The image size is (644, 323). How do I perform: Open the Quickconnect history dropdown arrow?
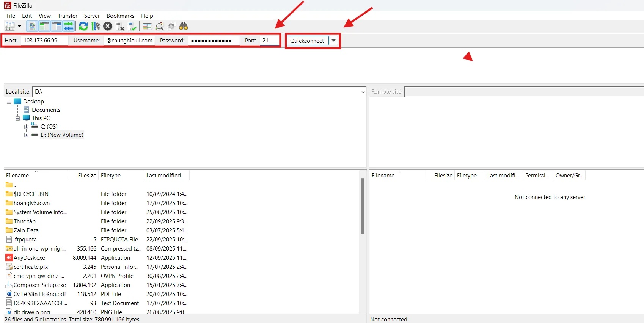[334, 41]
